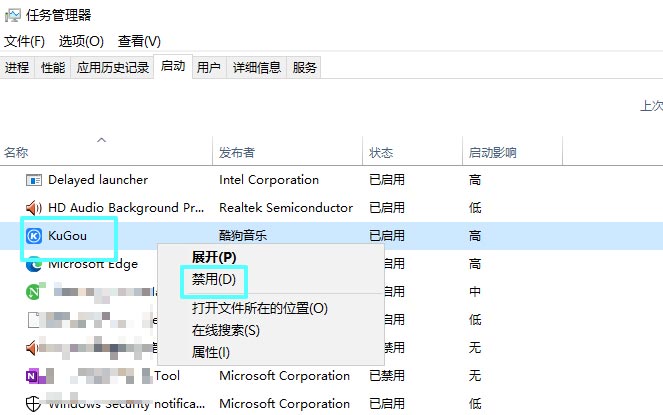Click the blank document file icon
Screen dimensions: 663x415
(x=34, y=320)
